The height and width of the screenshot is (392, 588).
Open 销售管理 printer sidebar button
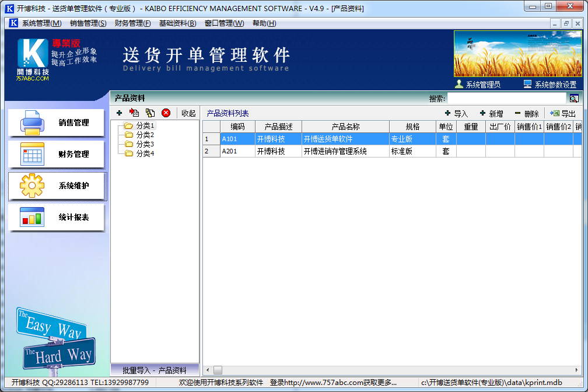coord(57,123)
